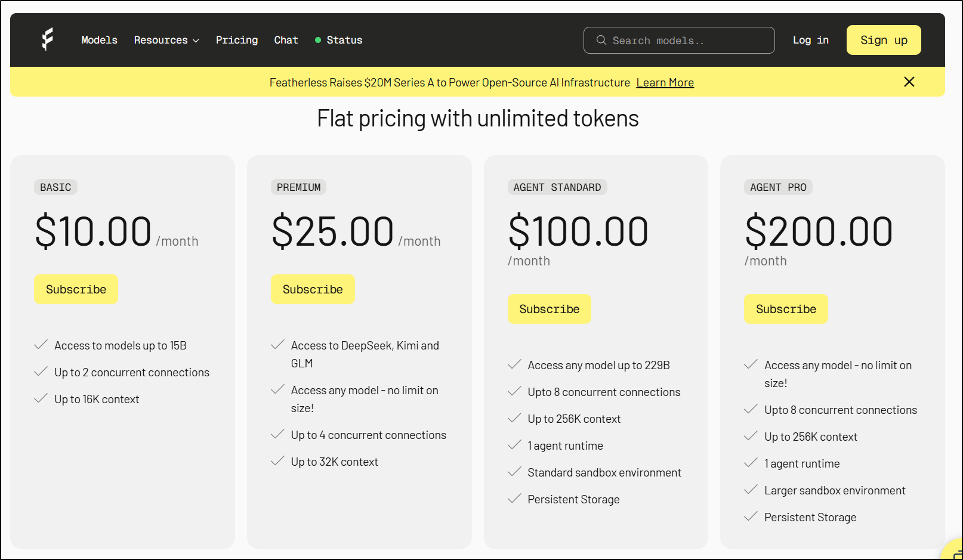
Task: Subscribe to the Agent Standard plan
Action: coord(550,309)
